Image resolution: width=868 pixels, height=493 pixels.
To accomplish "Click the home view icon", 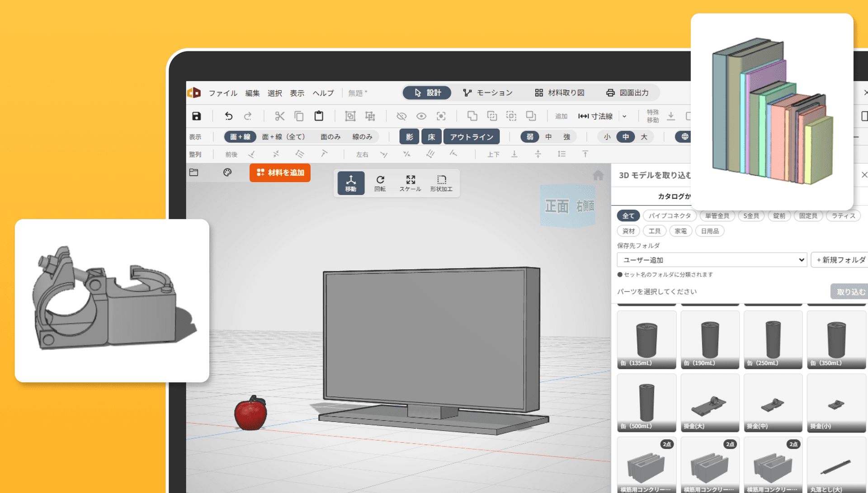I will (x=598, y=175).
